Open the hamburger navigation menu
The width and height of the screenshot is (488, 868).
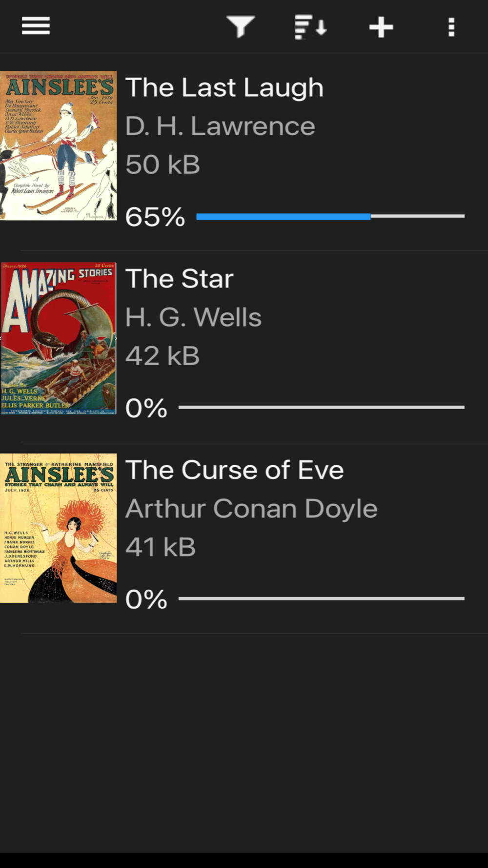(36, 26)
